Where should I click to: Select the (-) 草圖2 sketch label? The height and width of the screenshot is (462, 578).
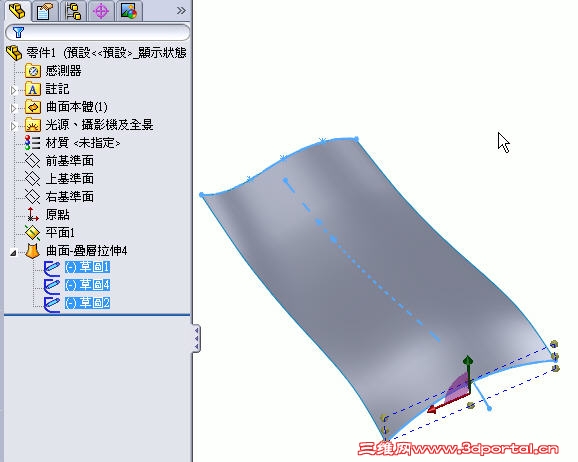pyautogui.click(x=87, y=303)
